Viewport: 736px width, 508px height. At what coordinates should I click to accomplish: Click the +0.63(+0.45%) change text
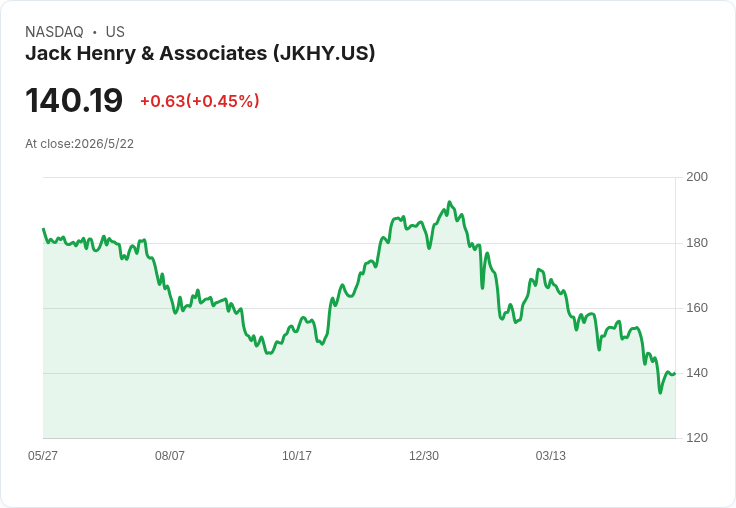pyautogui.click(x=199, y=101)
